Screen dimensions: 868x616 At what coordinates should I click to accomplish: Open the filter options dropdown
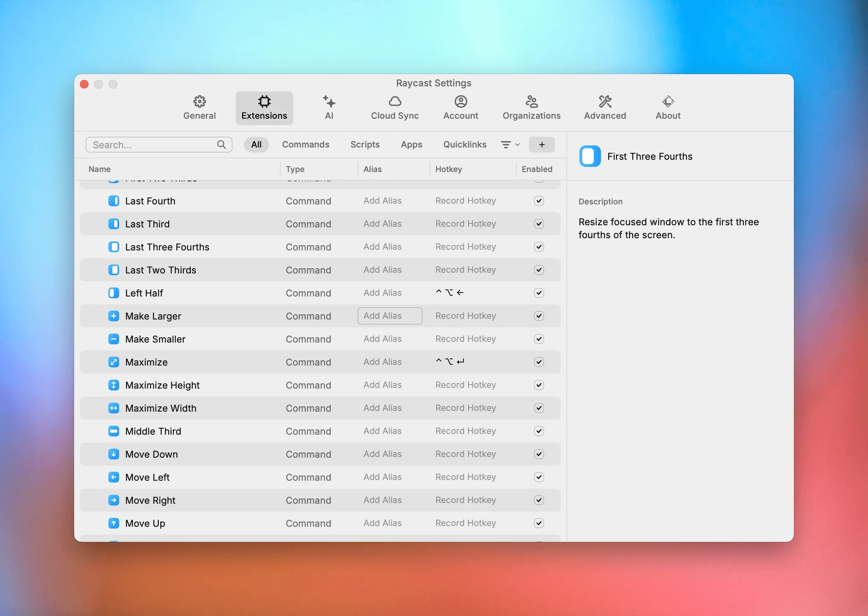tap(510, 145)
